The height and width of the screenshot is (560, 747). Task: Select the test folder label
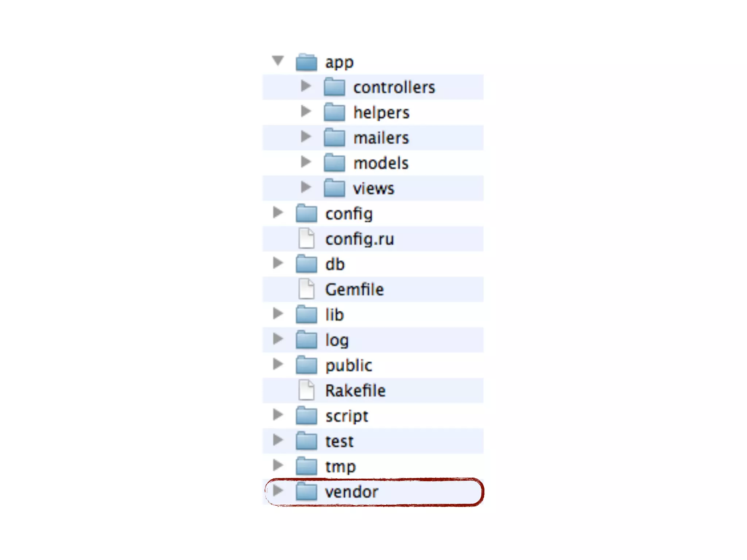[x=339, y=442]
